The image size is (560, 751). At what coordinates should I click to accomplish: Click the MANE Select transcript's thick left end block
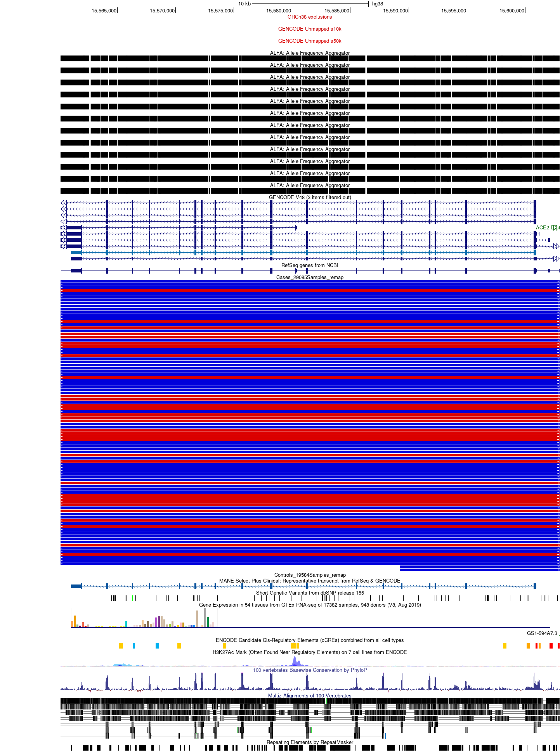[x=76, y=586]
